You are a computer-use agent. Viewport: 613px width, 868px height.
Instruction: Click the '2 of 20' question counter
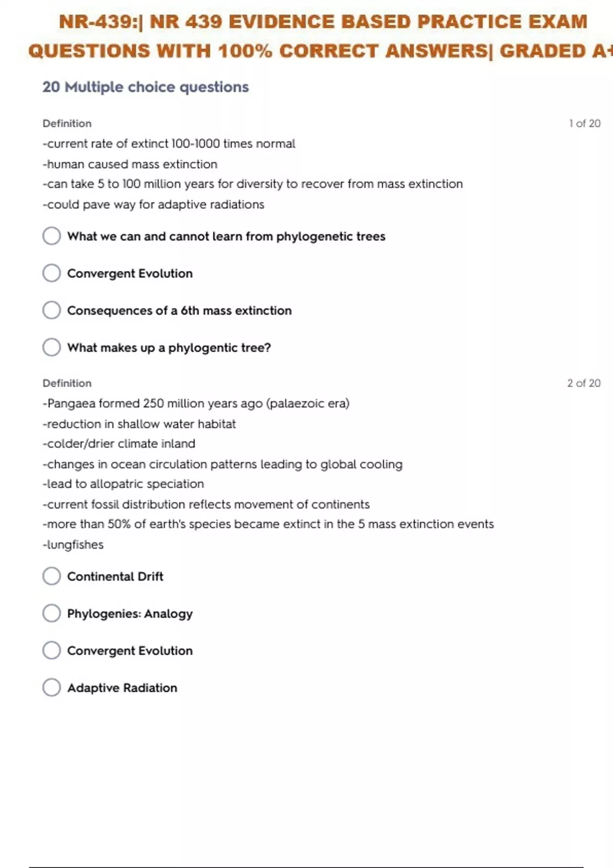pyautogui.click(x=583, y=383)
